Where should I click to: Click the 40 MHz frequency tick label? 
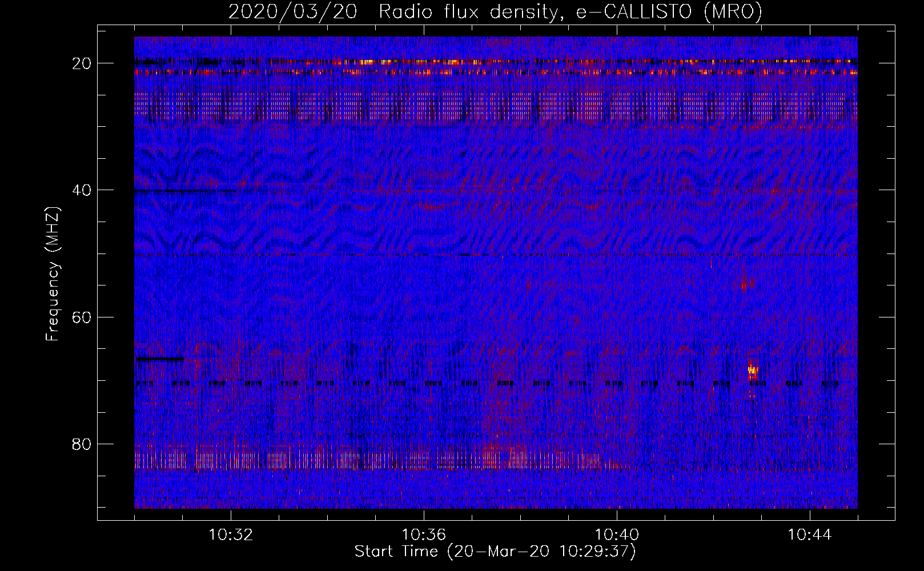point(82,190)
